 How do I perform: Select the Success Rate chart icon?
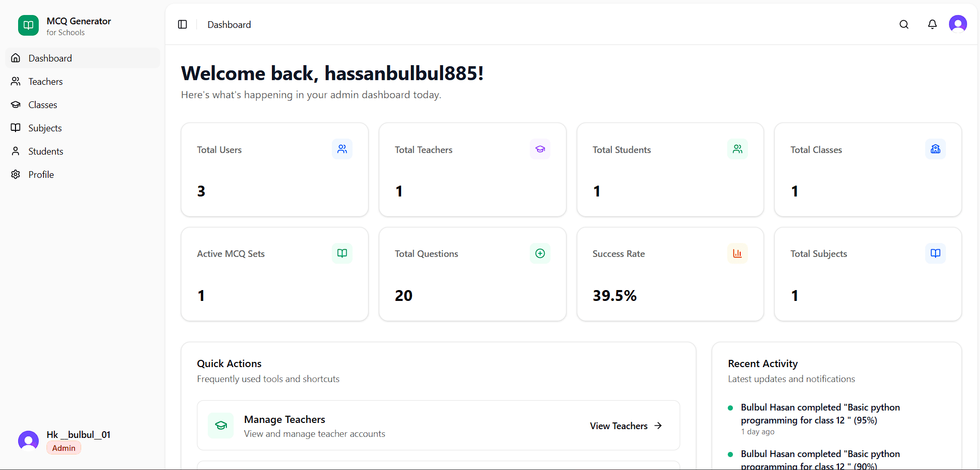click(738, 253)
